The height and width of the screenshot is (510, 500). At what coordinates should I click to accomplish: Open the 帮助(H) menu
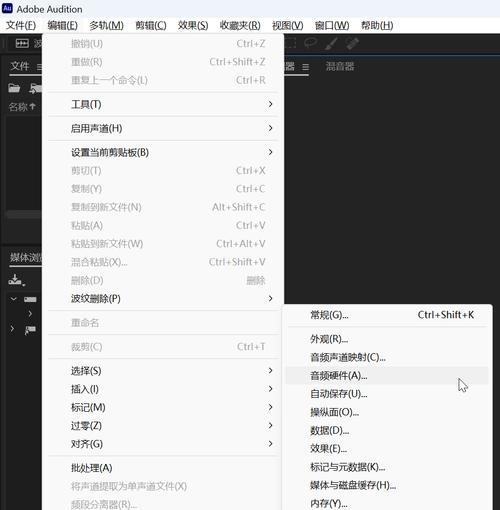click(377, 25)
